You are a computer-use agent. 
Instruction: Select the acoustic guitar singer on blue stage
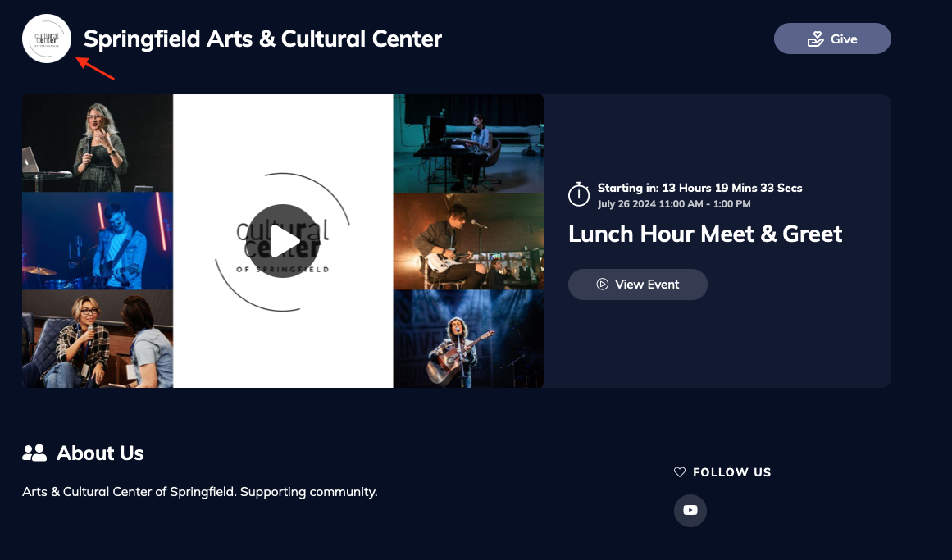[x=468, y=338]
